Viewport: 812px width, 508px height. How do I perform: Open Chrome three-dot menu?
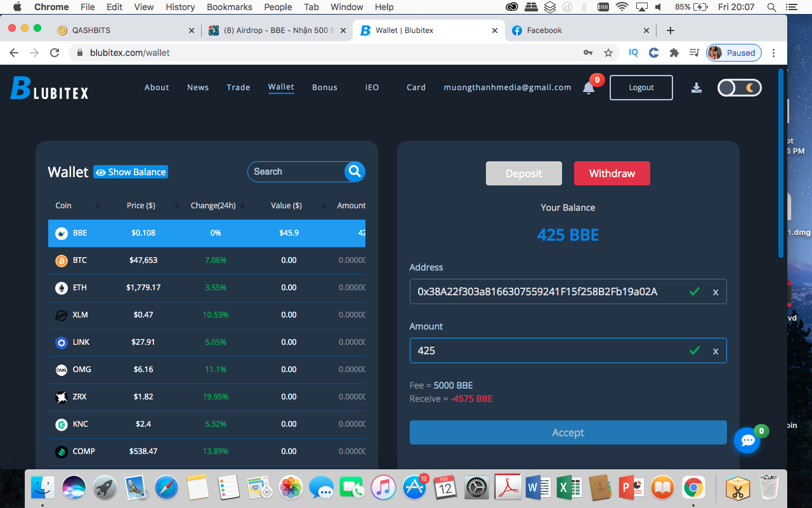pyautogui.click(x=774, y=53)
